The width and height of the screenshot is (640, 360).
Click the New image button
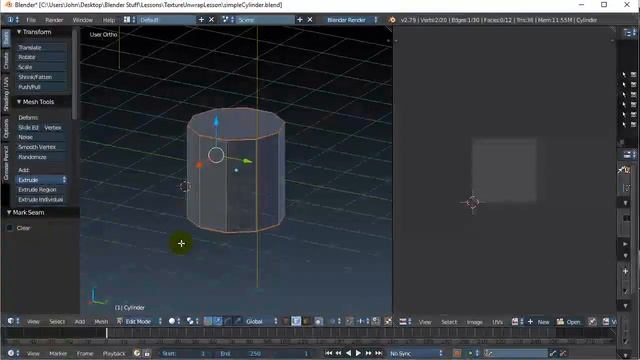point(539,322)
